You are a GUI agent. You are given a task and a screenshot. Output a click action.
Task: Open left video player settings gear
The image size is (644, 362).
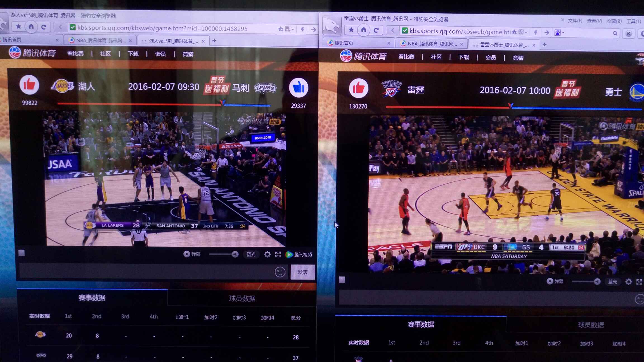coord(267,254)
